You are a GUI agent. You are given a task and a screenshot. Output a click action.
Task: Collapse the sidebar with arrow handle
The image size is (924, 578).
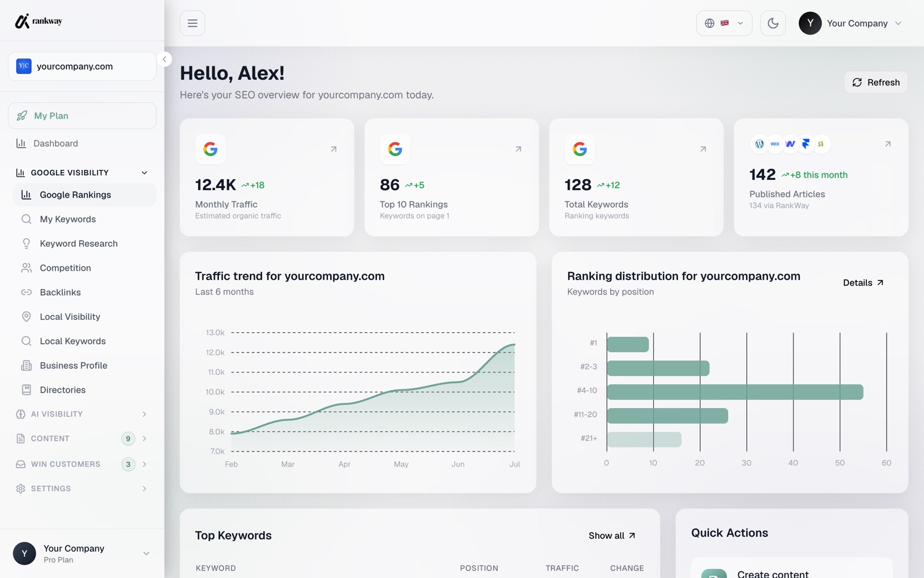(164, 59)
